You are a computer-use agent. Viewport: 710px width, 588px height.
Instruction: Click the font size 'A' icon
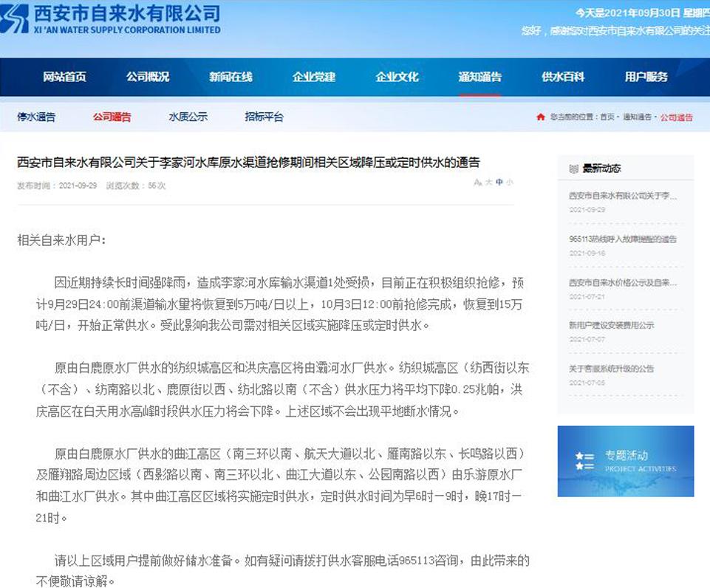tap(478, 182)
